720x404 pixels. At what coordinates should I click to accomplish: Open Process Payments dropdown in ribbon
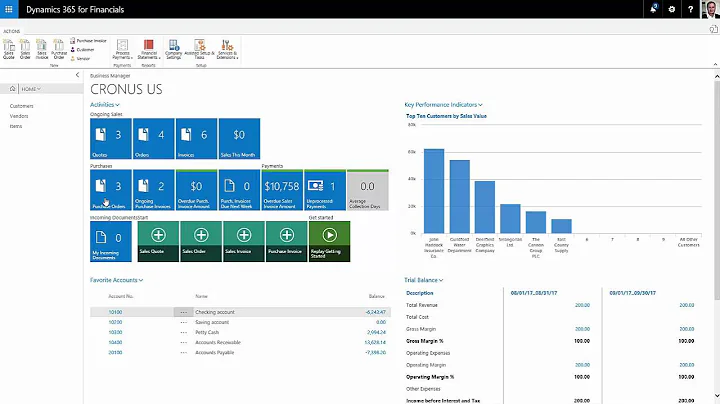point(122,49)
